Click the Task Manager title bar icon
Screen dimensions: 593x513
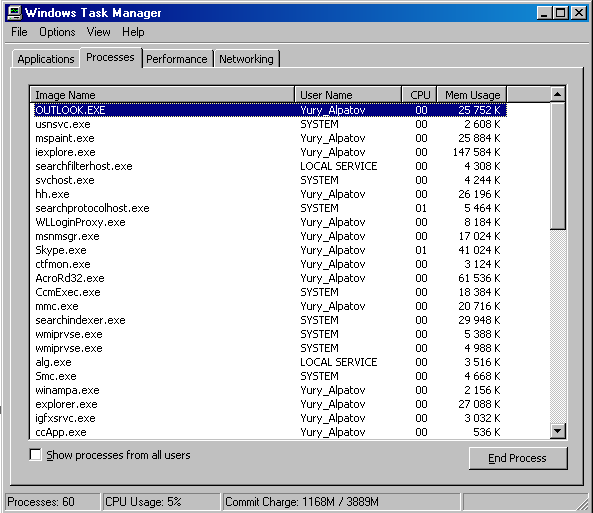[14, 12]
